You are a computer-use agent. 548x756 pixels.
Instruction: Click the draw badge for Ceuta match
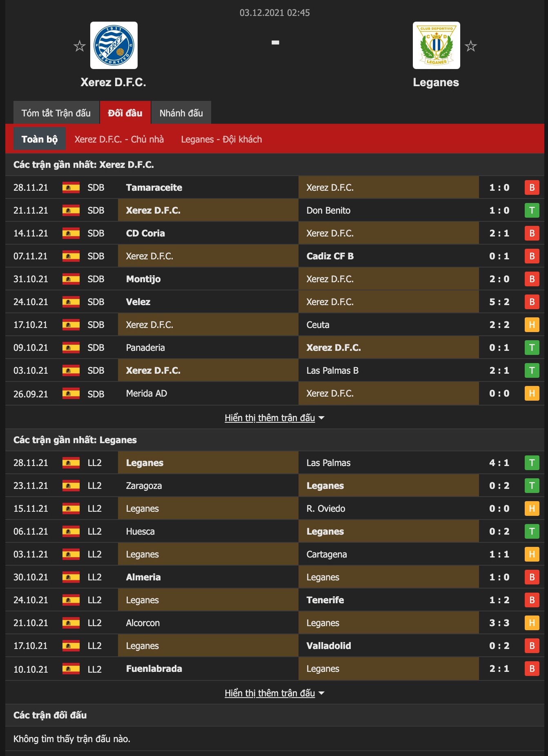coord(532,325)
